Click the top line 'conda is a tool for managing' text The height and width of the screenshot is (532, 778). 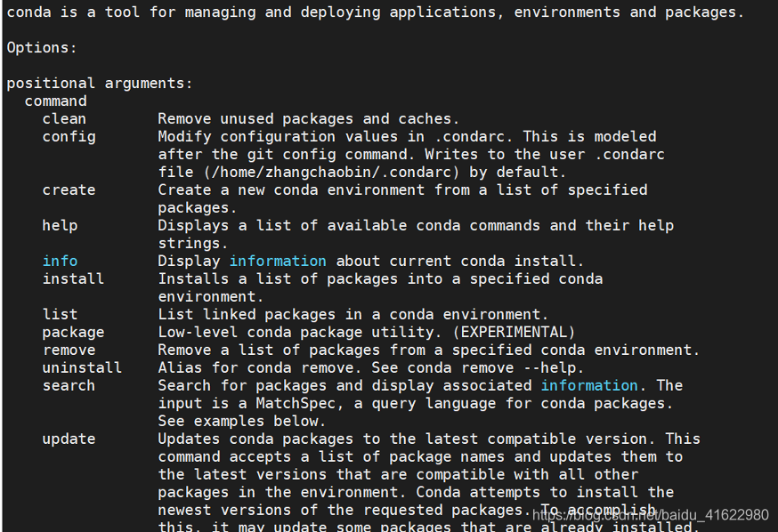[131, 12]
